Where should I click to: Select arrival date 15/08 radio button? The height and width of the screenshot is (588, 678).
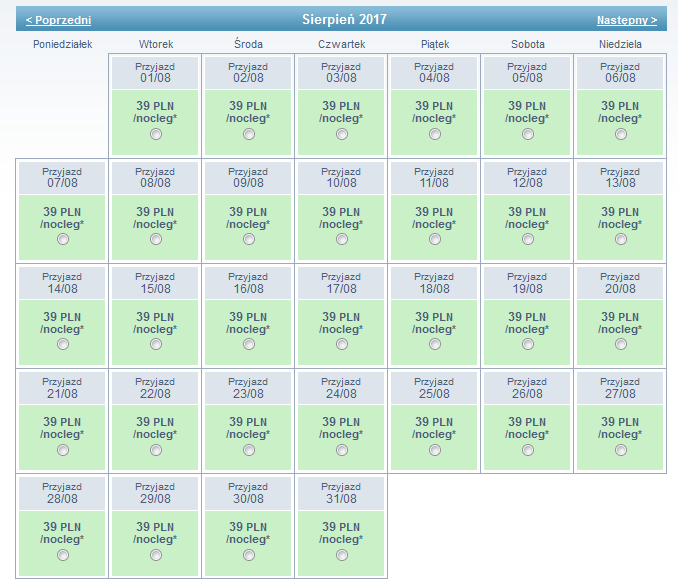pyautogui.click(x=156, y=344)
